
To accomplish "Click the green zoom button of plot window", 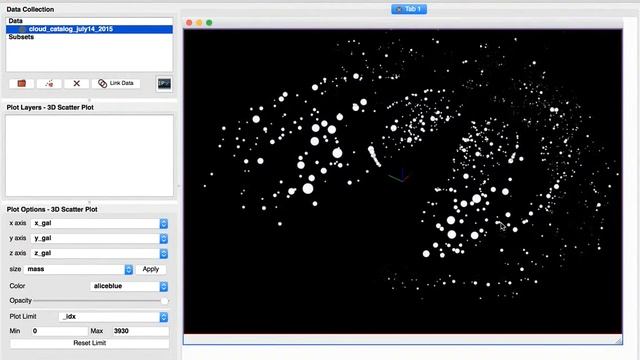I will point(209,23).
